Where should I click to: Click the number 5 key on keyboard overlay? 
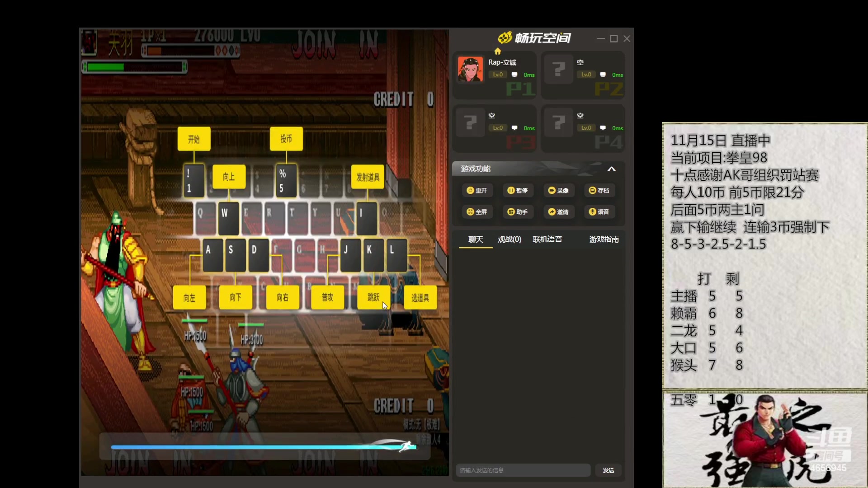click(286, 181)
